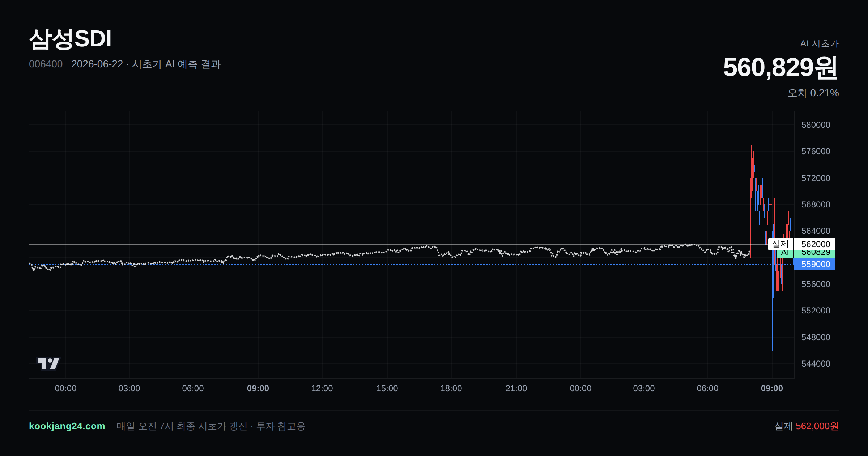Screen dimensions: 868x456
Task: Click the 오차 0.21% error text
Action: point(813,93)
